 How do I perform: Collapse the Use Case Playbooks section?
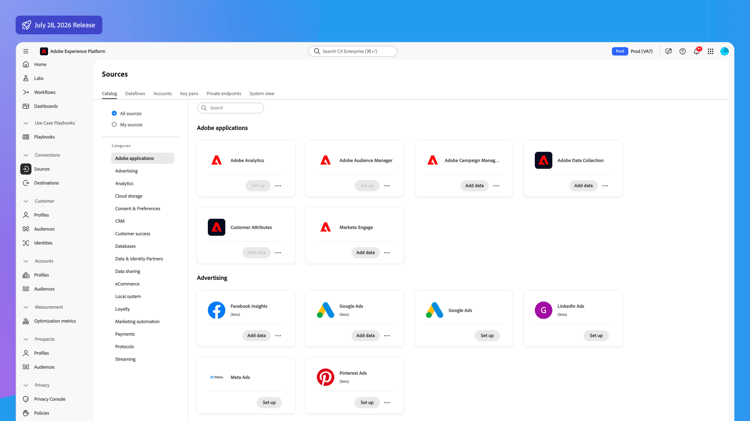pos(26,123)
